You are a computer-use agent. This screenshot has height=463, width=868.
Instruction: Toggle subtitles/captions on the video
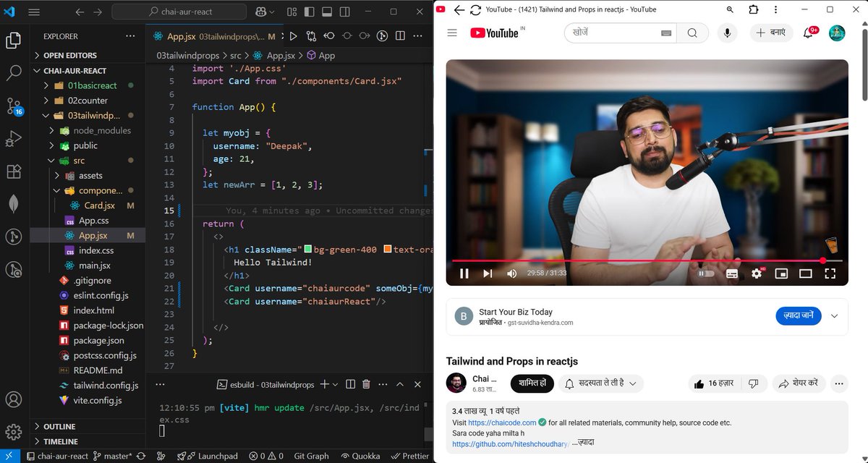(x=732, y=273)
